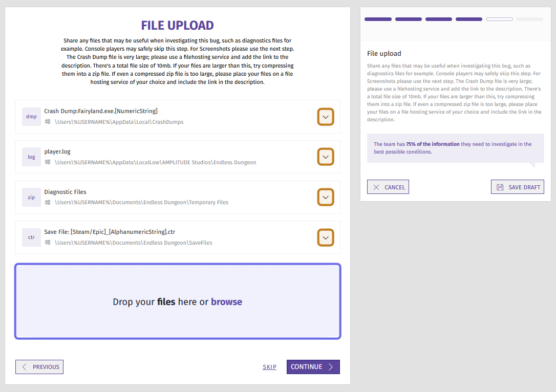Click Save File [Steam/Epic] .ctr title
The image size is (556, 392).
coord(110,232)
